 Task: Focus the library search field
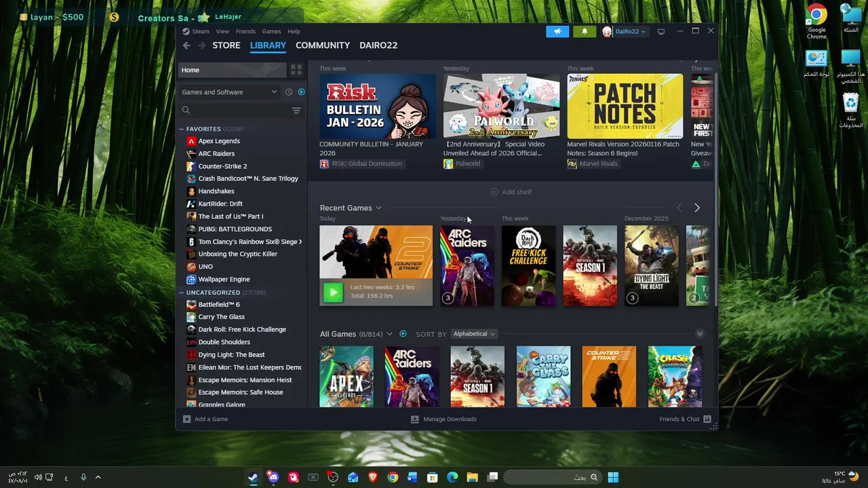(x=234, y=110)
